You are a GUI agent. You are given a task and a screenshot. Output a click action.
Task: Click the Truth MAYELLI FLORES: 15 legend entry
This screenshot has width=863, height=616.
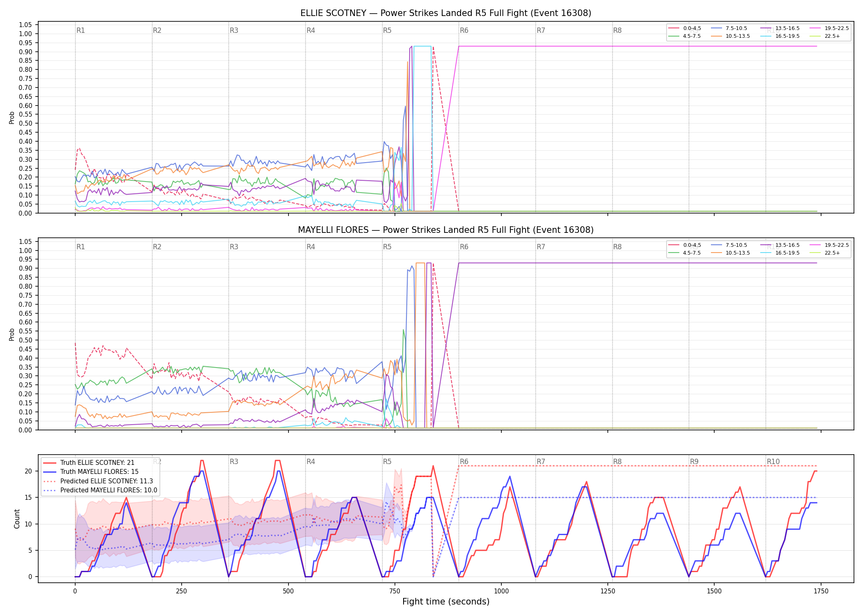(91, 472)
